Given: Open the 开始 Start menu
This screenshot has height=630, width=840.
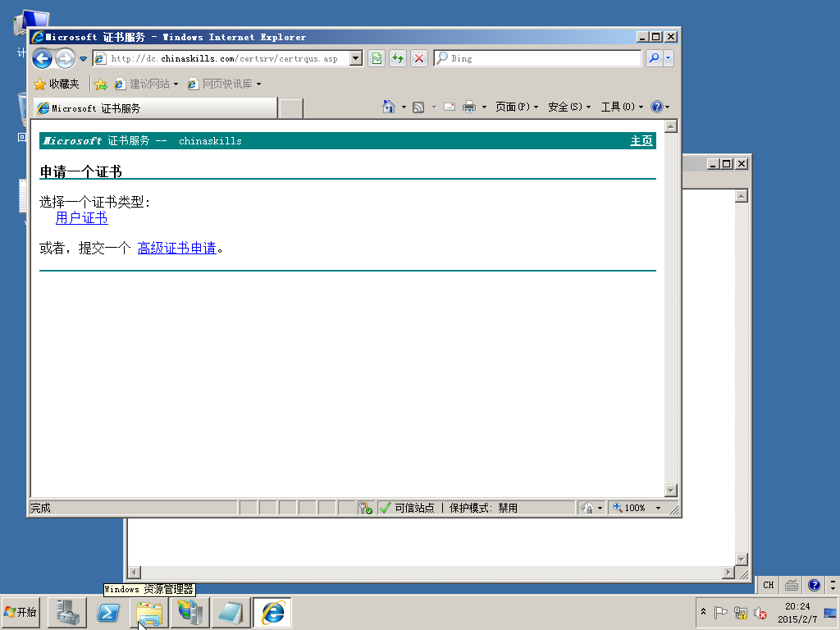Looking at the screenshot, I should (21, 612).
